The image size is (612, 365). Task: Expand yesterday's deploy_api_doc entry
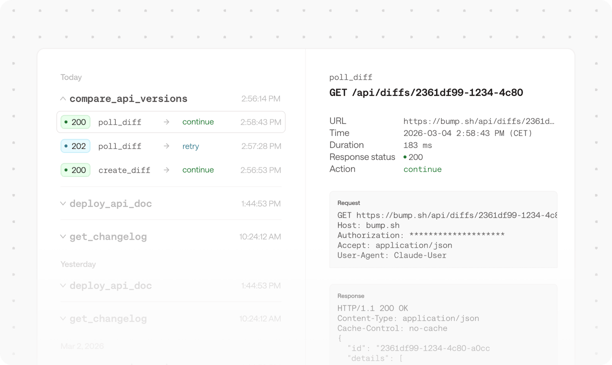pyautogui.click(x=63, y=285)
